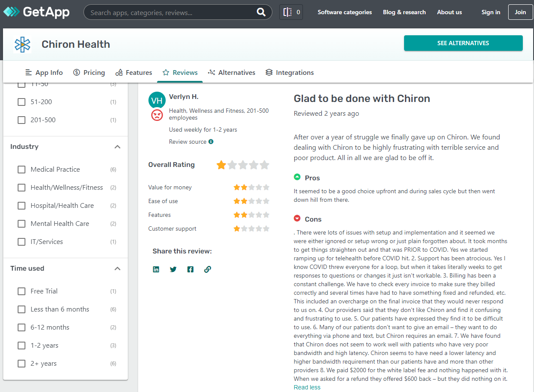Open Blog & research menu

click(404, 12)
